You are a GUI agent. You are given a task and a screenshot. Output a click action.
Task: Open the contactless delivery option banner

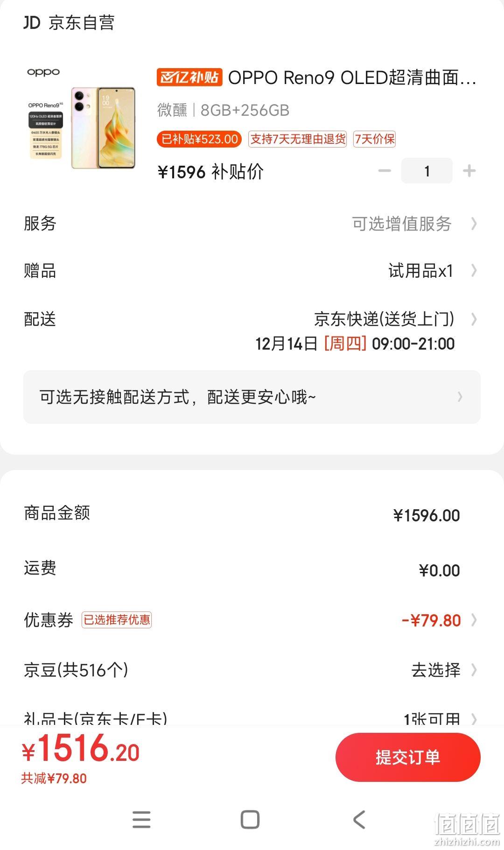tap(252, 397)
